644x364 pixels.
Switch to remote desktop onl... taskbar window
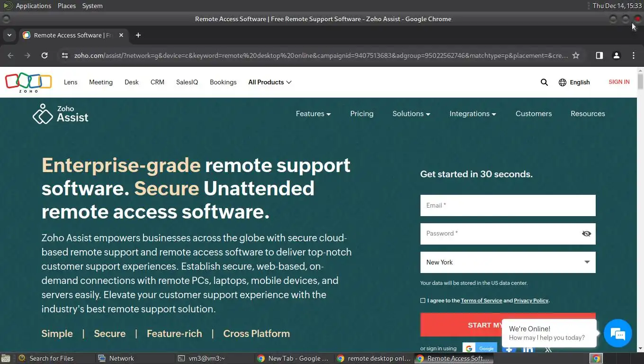tap(374, 358)
